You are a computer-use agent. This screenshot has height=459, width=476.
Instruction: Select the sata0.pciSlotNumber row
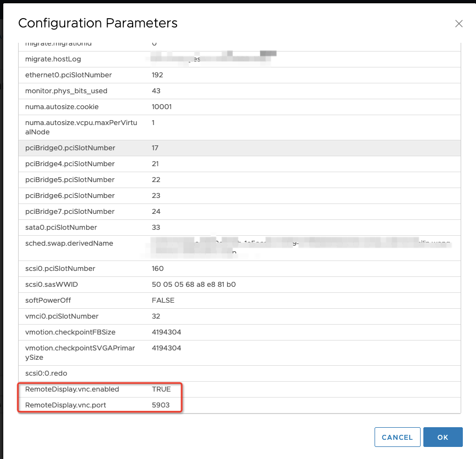60,227
